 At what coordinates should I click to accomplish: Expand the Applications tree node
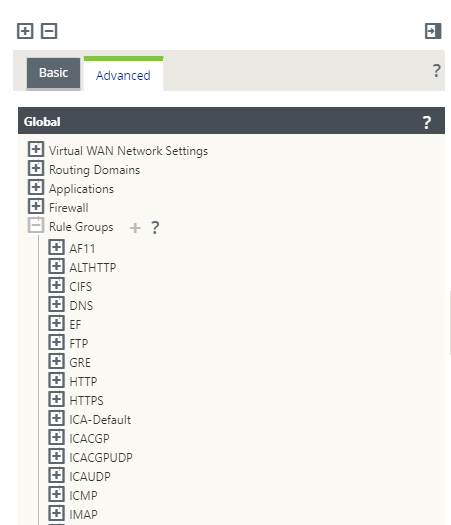36,188
